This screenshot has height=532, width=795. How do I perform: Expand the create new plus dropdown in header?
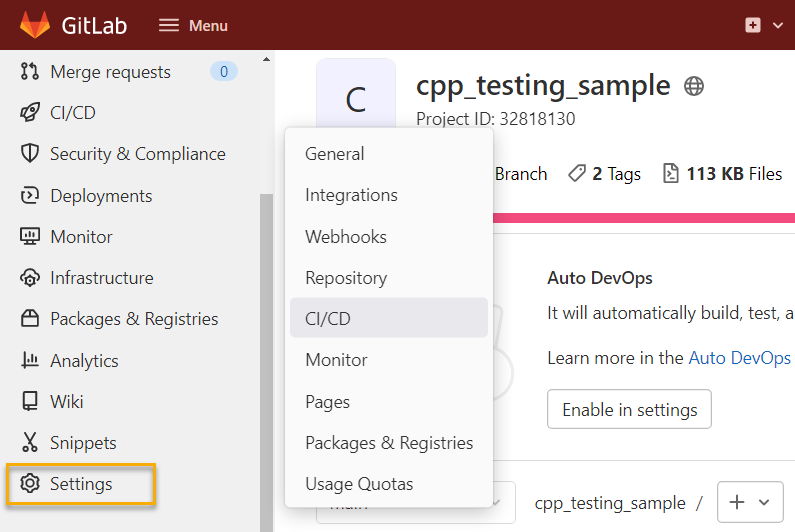tap(763, 25)
